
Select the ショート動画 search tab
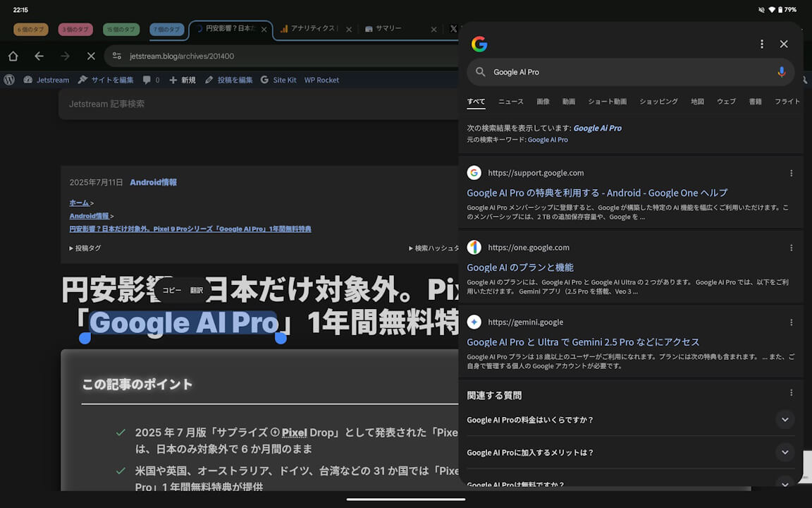[x=608, y=102]
